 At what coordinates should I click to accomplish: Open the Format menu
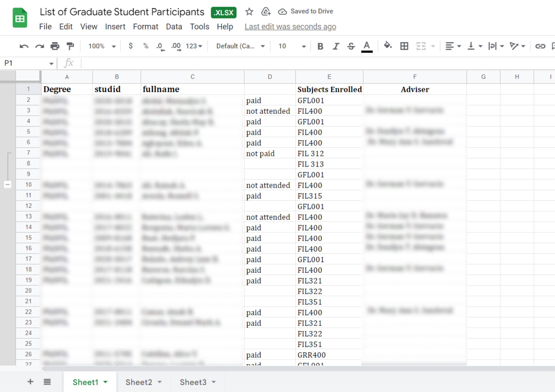tap(146, 26)
